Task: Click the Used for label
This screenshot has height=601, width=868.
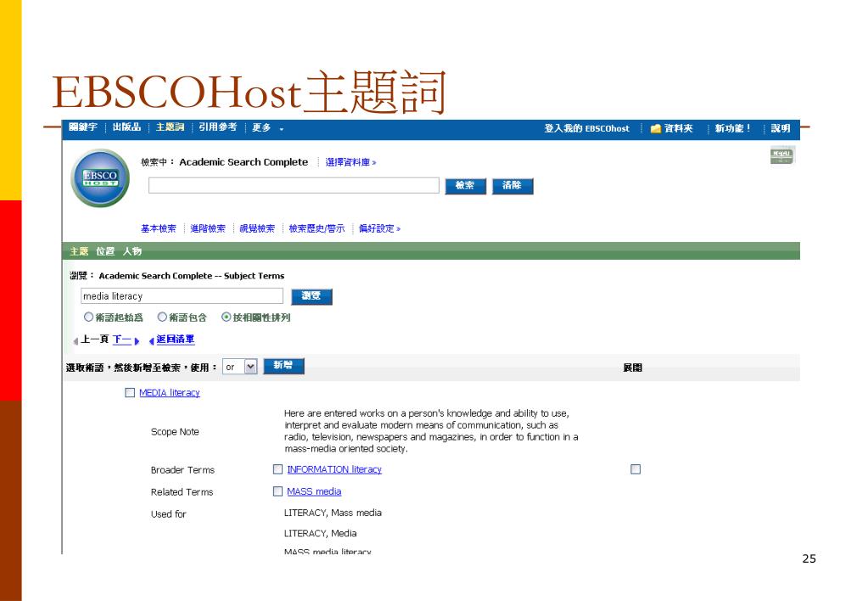Action: click(169, 514)
